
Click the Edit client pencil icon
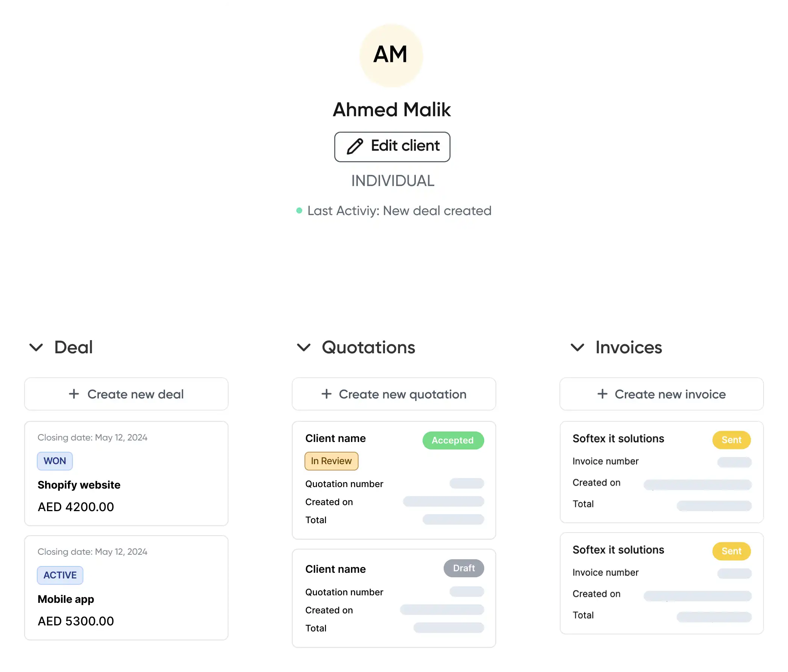click(x=354, y=146)
